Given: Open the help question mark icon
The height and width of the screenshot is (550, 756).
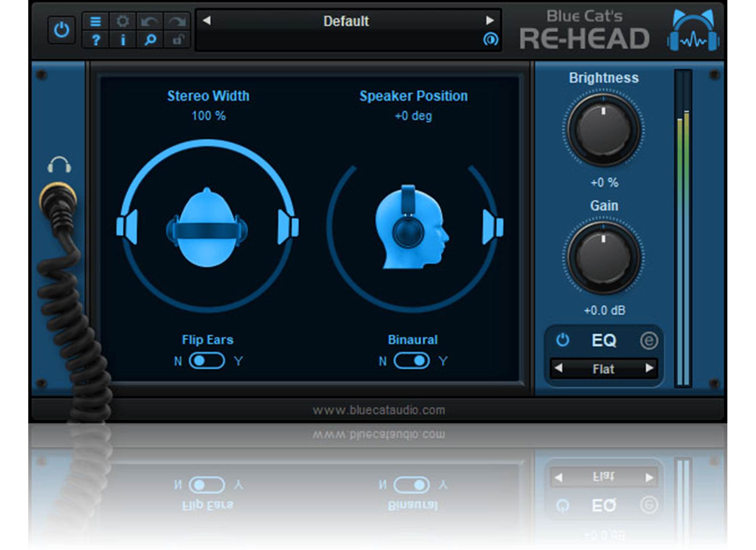Looking at the screenshot, I should coord(95,39).
